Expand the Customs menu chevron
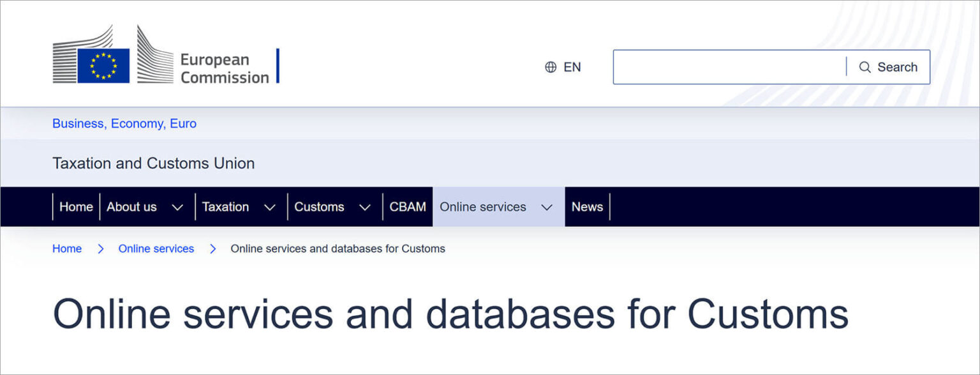 coord(365,207)
